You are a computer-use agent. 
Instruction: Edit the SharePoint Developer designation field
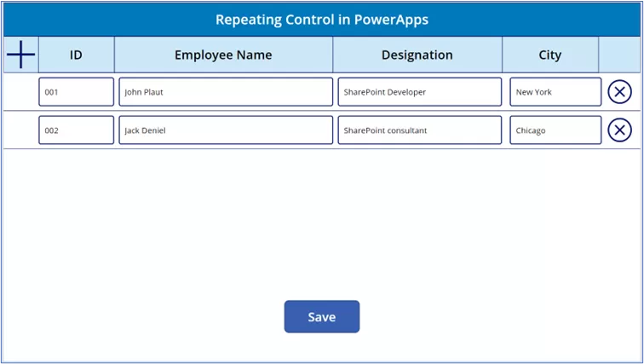(419, 92)
